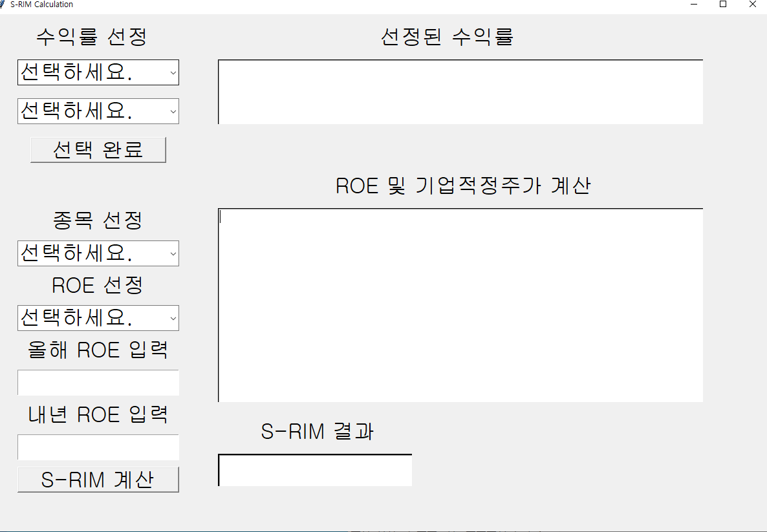This screenshot has height=532, width=767.
Task: Expand the second 수익률 선정 combo box arrow
Action: pos(173,111)
